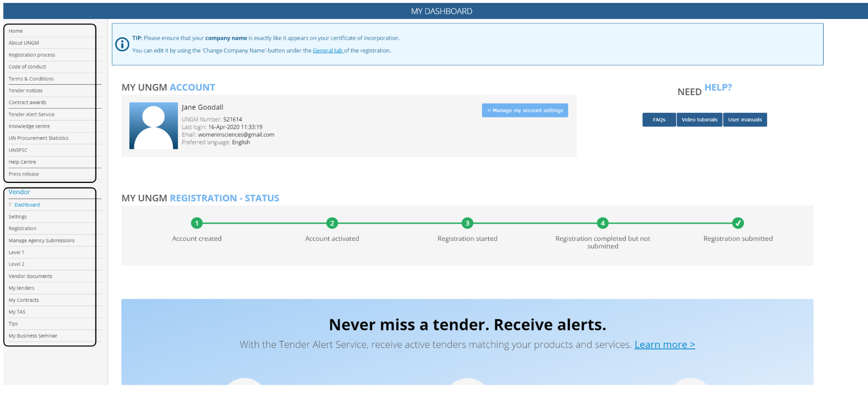The width and height of the screenshot is (868, 396).
Task: Click last login 16-Apr-2020 11:33:19
Action: pyautogui.click(x=235, y=127)
